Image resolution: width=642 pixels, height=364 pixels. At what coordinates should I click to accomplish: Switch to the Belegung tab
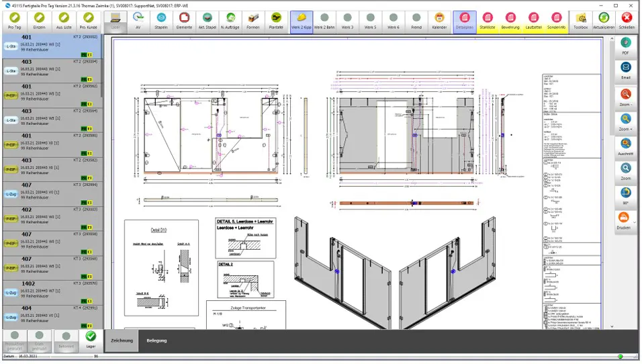tap(156, 340)
